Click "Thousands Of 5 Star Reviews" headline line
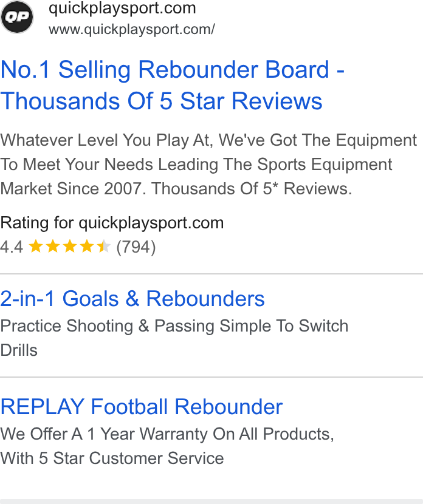Viewport: 423px width, 504px height. (x=161, y=101)
